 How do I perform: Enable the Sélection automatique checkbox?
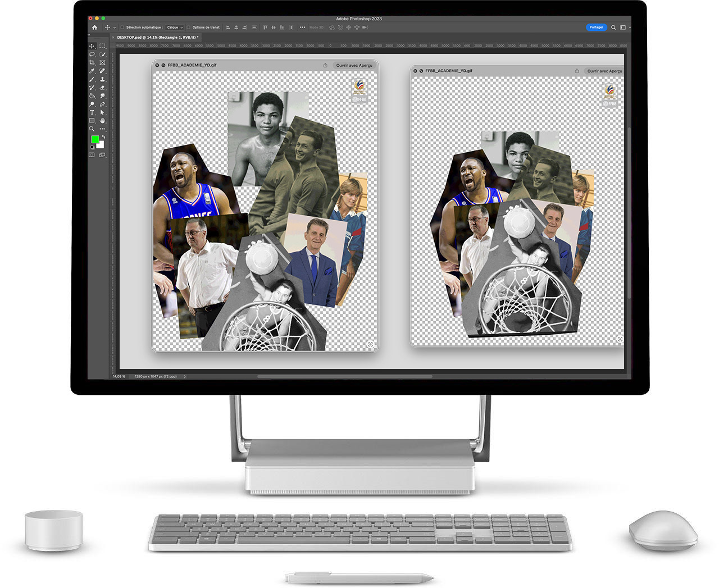pyautogui.click(x=122, y=27)
